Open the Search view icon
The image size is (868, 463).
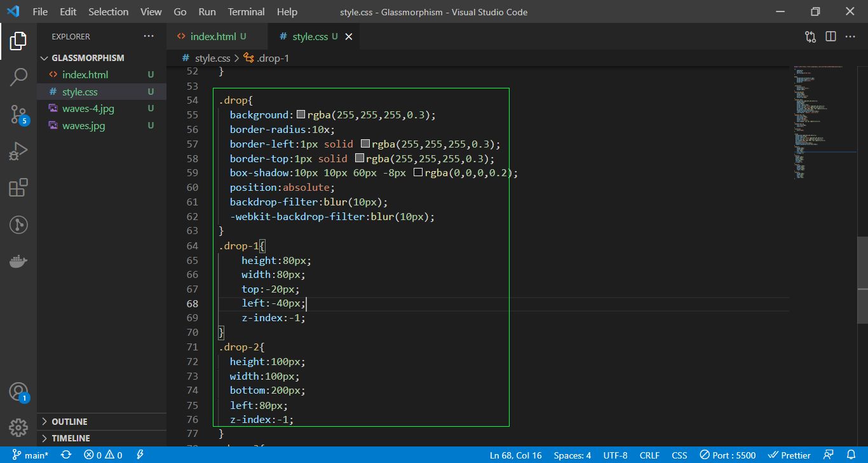(18, 78)
